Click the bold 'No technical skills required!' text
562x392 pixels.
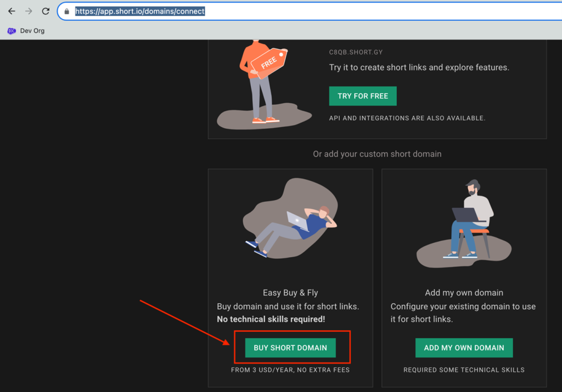pyautogui.click(x=271, y=319)
